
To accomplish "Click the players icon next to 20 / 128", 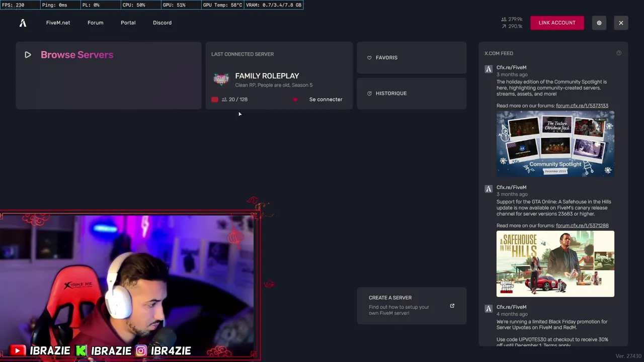I will click(224, 100).
